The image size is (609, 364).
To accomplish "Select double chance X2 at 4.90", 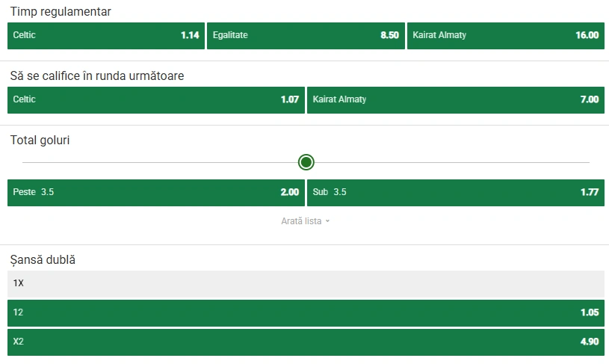I will click(x=306, y=342).
